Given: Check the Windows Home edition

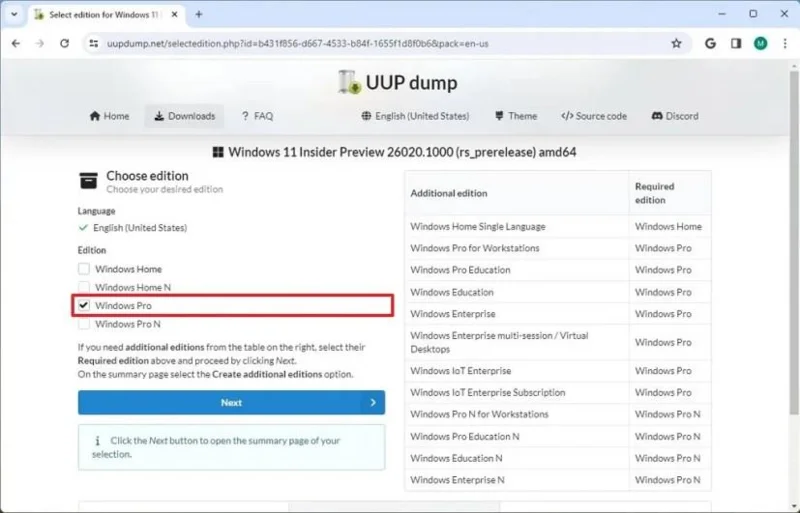Looking at the screenshot, I should [x=84, y=268].
